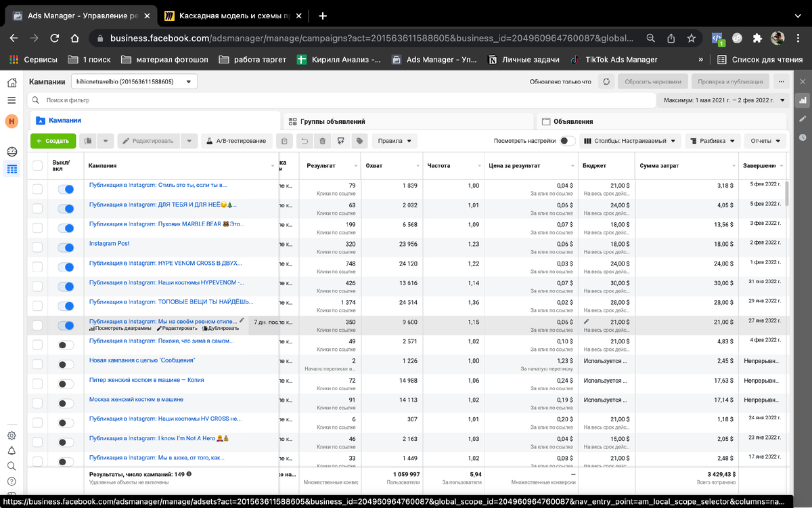Expand arrow next to the duplicate button
The image size is (812, 508).
(x=106, y=141)
